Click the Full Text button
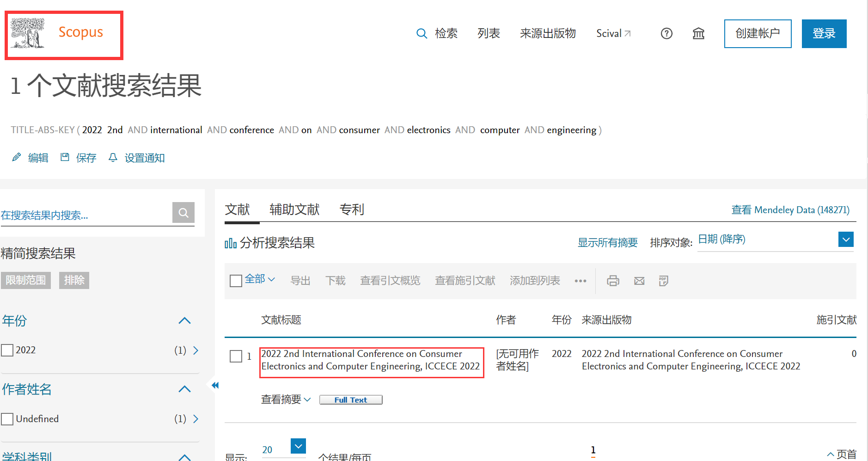 [x=351, y=400]
